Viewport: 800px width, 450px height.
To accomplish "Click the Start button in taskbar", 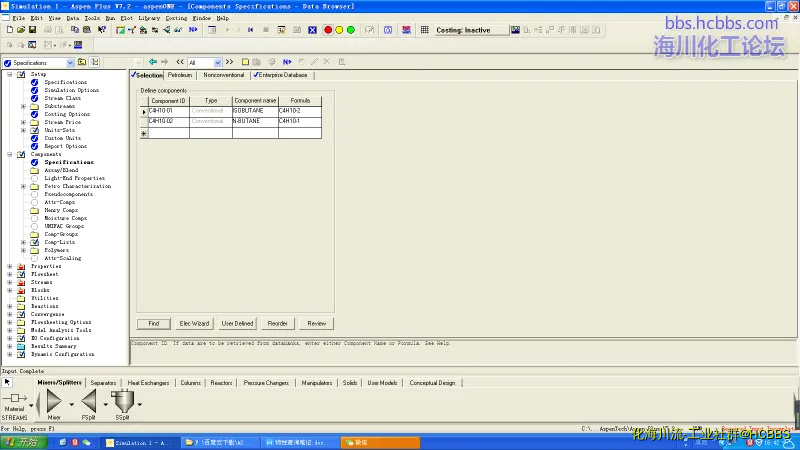I will [x=23, y=442].
